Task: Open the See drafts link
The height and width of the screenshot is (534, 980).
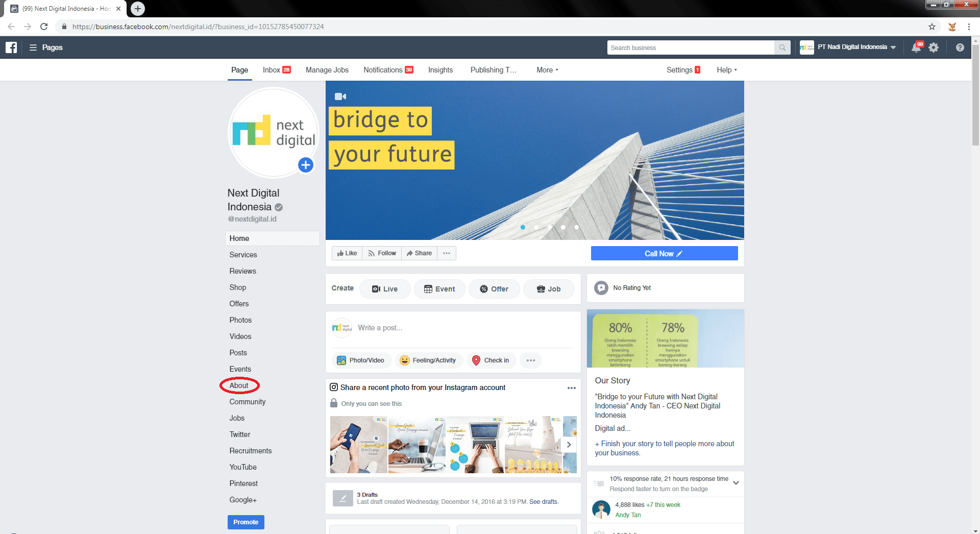Action: tap(543, 502)
